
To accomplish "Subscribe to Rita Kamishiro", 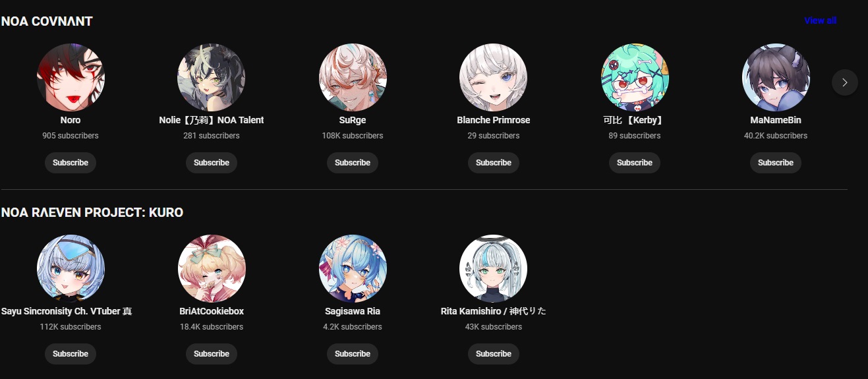I will click(x=494, y=354).
